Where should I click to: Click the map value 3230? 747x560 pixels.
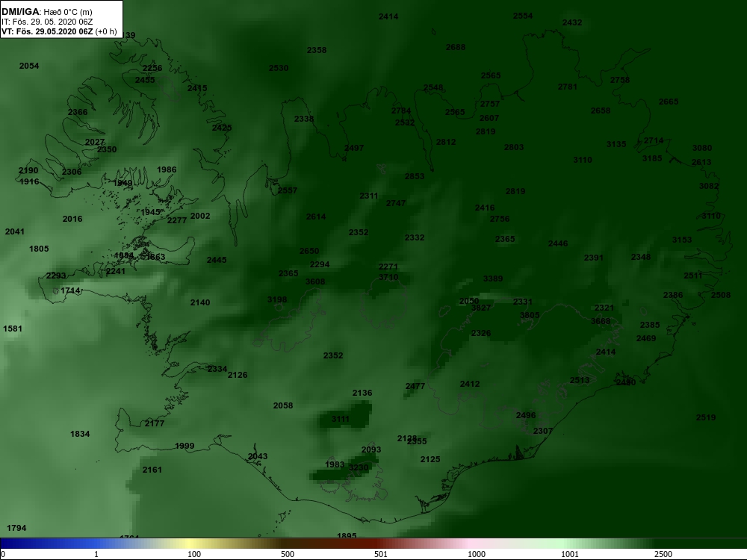[359, 467]
